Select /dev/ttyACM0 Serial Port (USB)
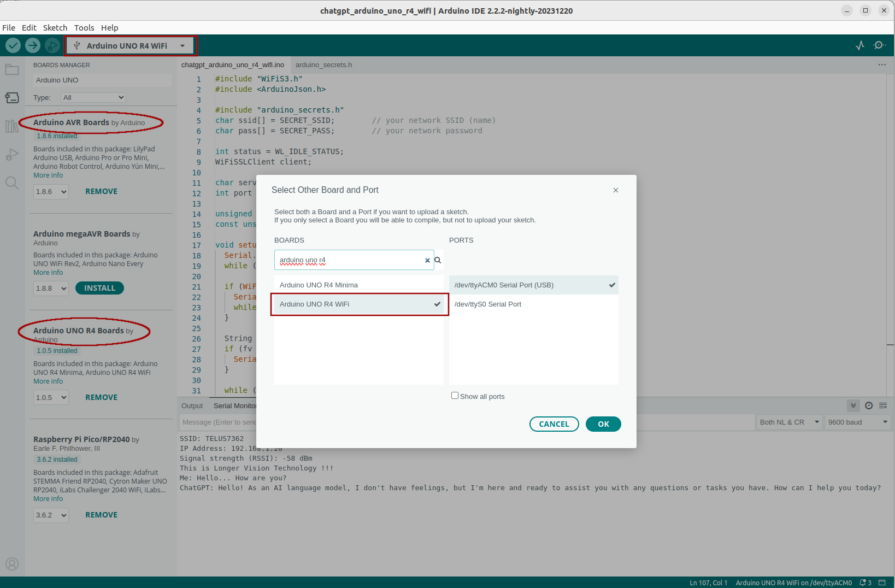895x588 pixels. point(534,285)
